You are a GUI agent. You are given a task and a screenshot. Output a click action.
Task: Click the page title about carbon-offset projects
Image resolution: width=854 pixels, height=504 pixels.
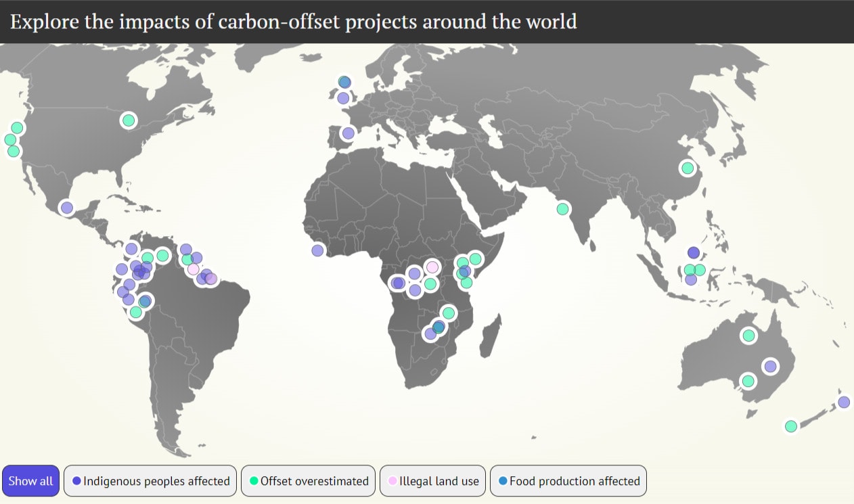[294, 22]
